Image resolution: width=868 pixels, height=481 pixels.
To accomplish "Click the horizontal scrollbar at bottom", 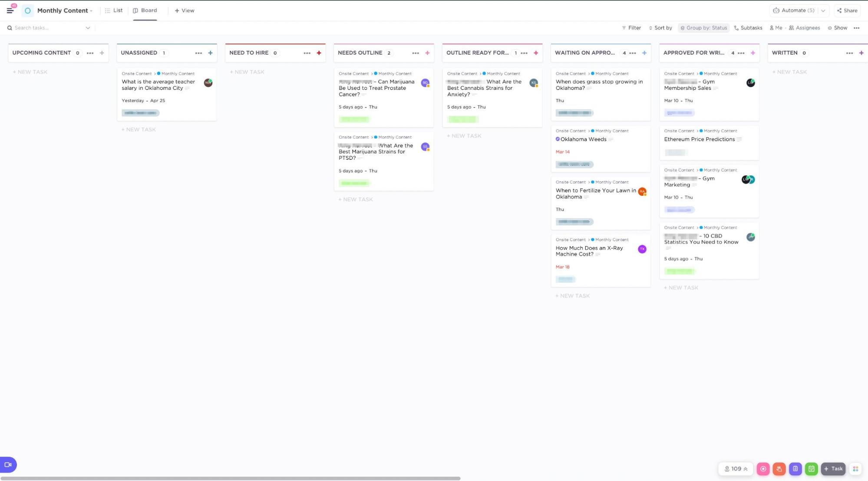I will tap(230, 478).
